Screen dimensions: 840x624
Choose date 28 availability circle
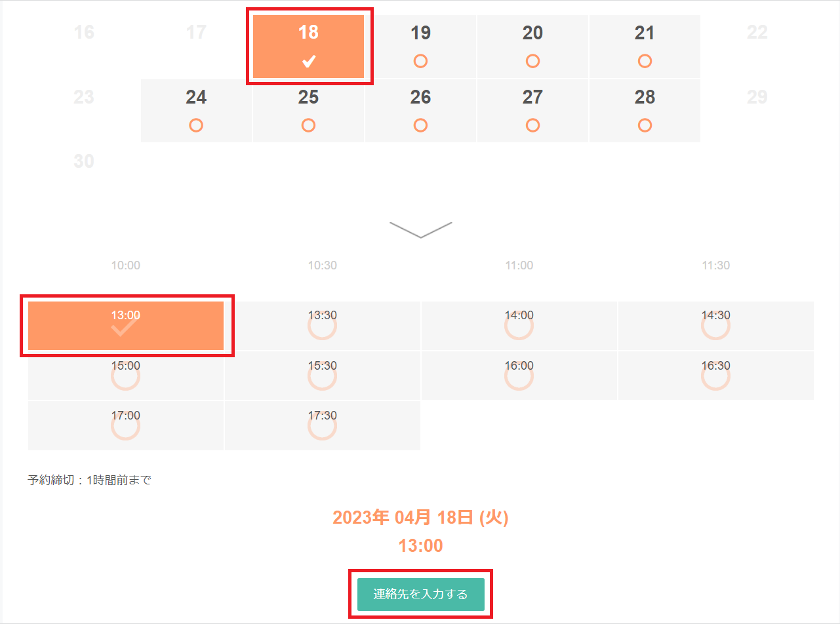pos(645,125)
